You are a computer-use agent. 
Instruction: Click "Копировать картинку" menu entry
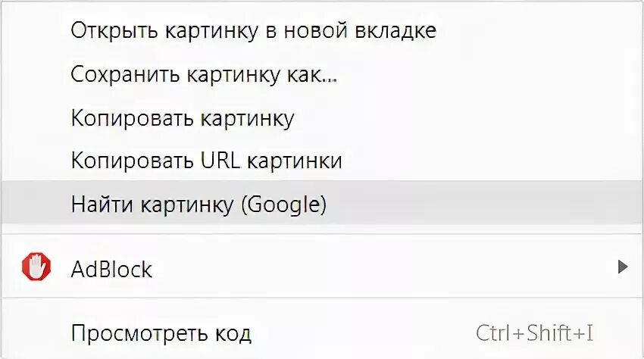coord(182,118)
